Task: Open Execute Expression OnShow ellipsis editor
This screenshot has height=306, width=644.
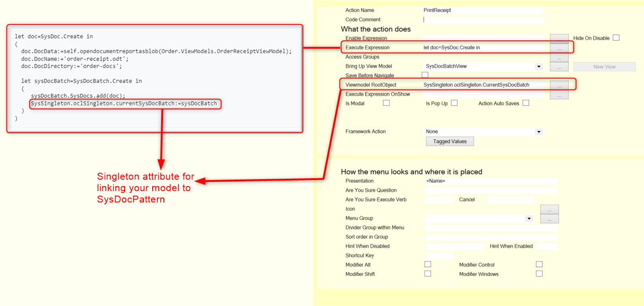Action: (559, 95)
